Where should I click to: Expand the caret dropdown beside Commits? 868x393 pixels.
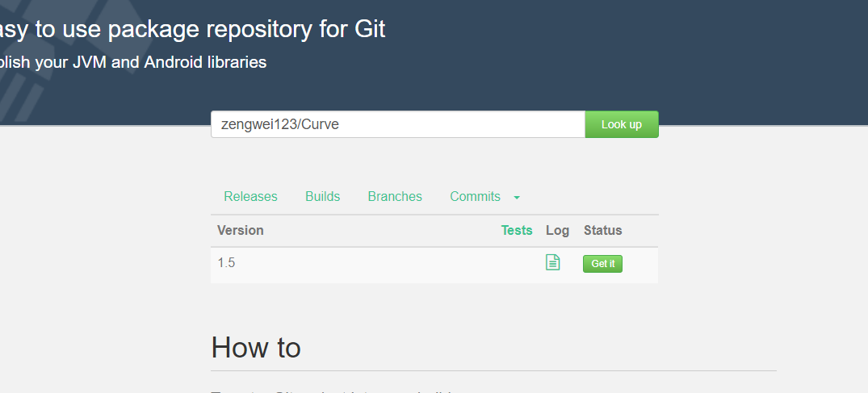click(517, 198)
